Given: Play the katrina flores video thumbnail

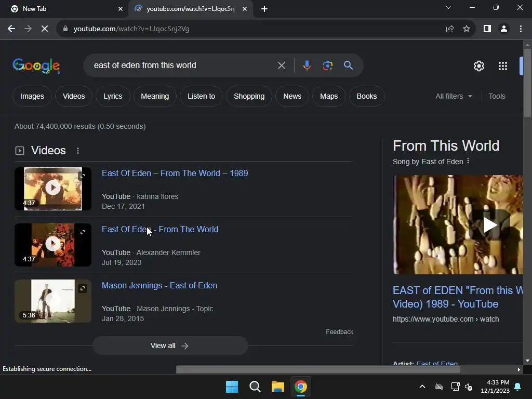Looking at the screenshot, I should coord(53,189).
